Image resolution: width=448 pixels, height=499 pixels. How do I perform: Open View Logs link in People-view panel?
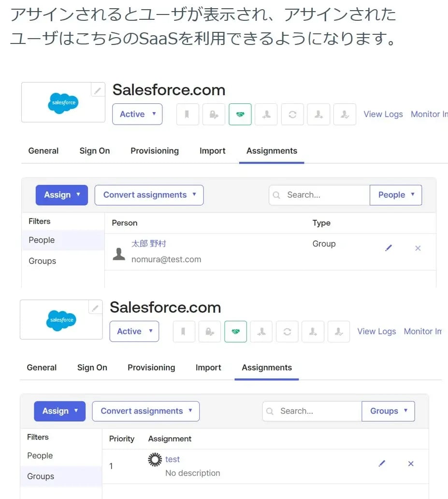383,114
